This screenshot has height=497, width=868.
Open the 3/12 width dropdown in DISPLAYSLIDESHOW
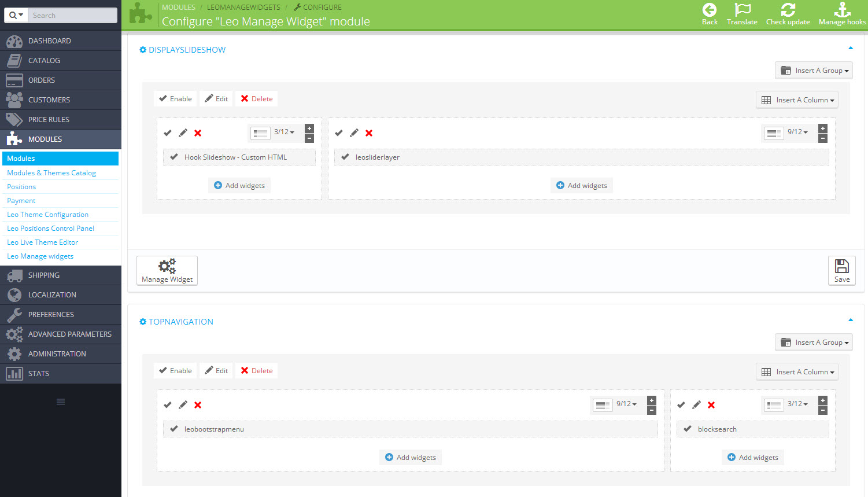click(x=284, y=132)
